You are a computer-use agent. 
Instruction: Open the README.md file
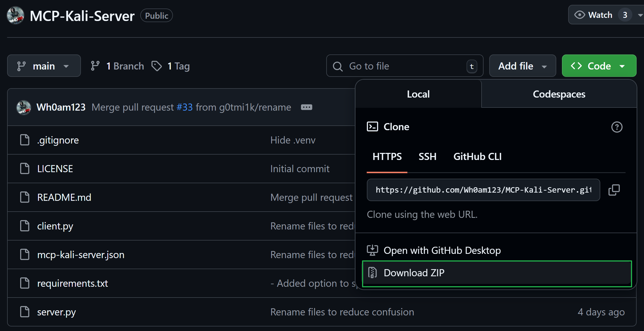click(64, 197)
